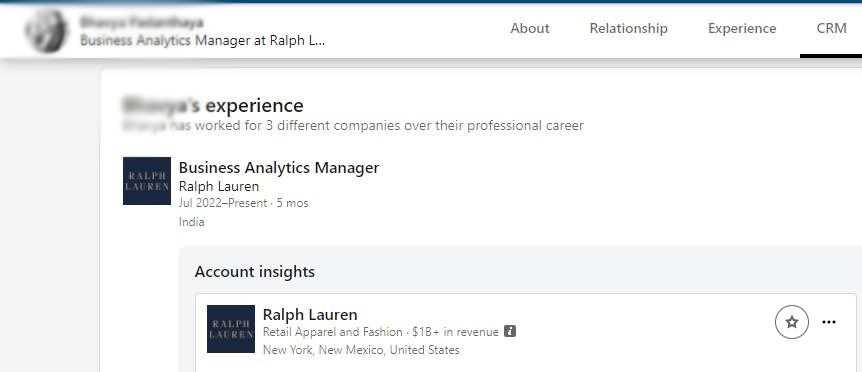The height and width of the screenshot is (372, 862).
Task: Click the Account insights heading
Action: (x=255, y=271)
